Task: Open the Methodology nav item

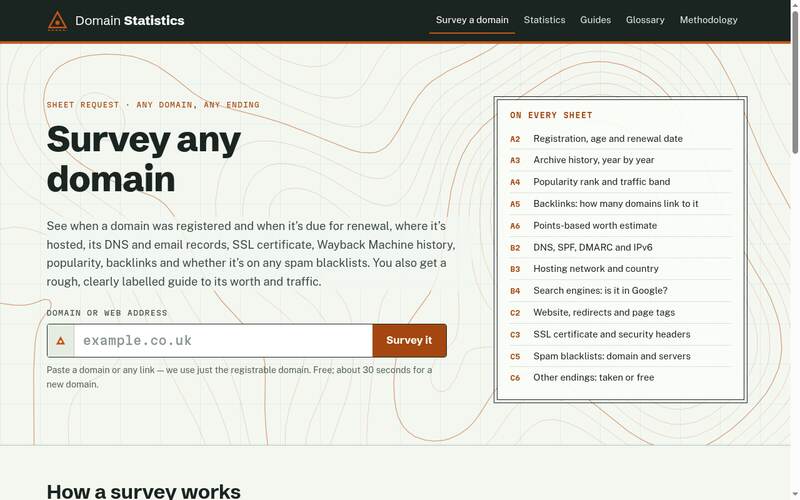Action: [x=708, y=20]
